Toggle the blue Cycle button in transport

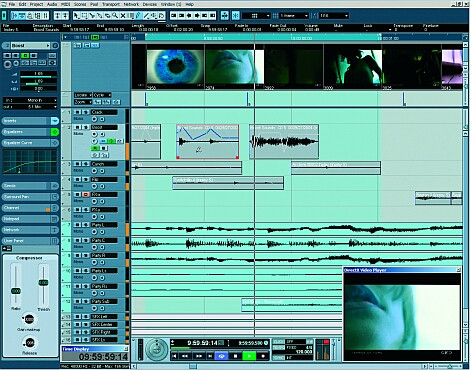click(x=221, y=356)
